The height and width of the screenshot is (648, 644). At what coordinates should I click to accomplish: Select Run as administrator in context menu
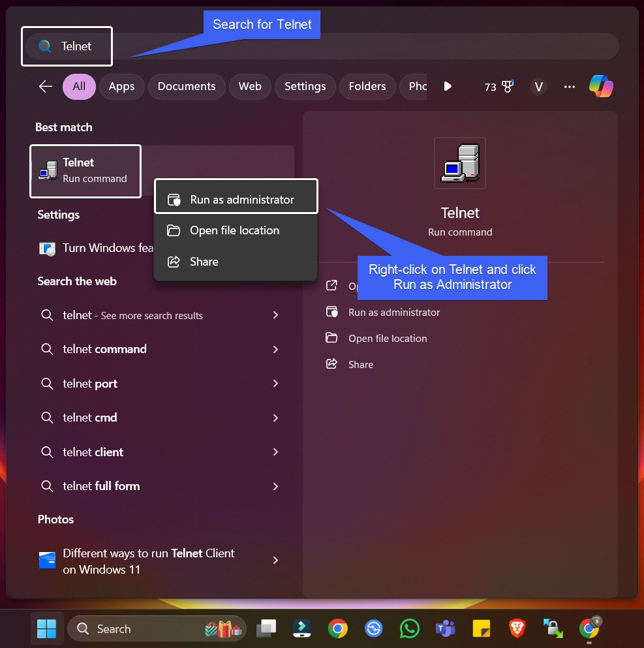236,200
